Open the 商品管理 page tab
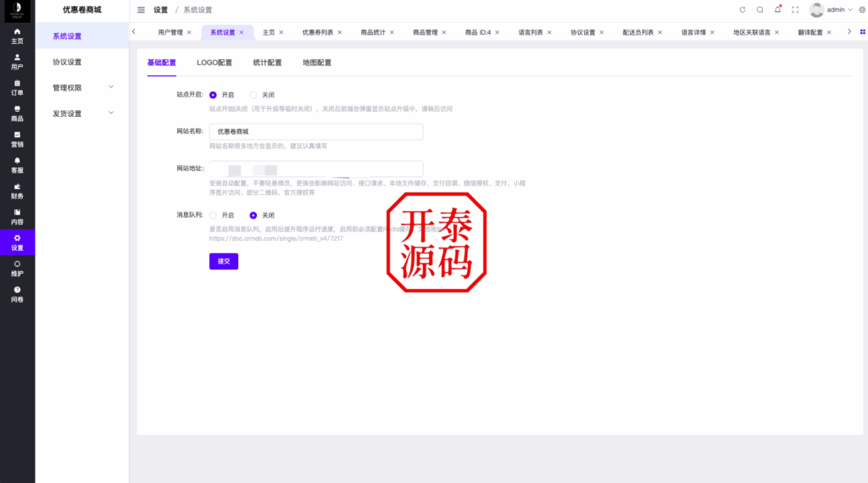This screenshot has height=483, width=868. point(426,33)
